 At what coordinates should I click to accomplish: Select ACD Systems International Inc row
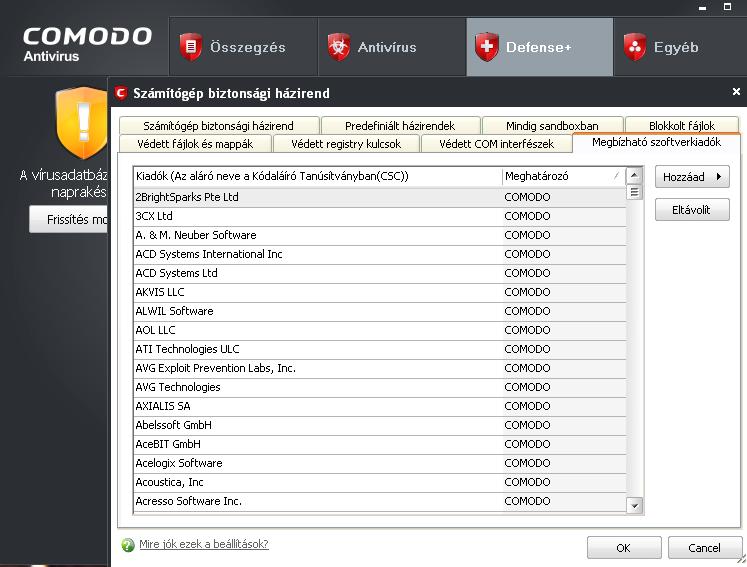click(x=380, y=254)
